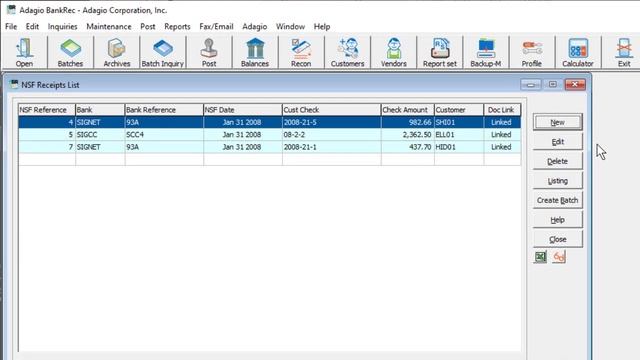Viewport: 640px width, 360px height.
Task: Click the Delete button
Action: coord(558,161)
